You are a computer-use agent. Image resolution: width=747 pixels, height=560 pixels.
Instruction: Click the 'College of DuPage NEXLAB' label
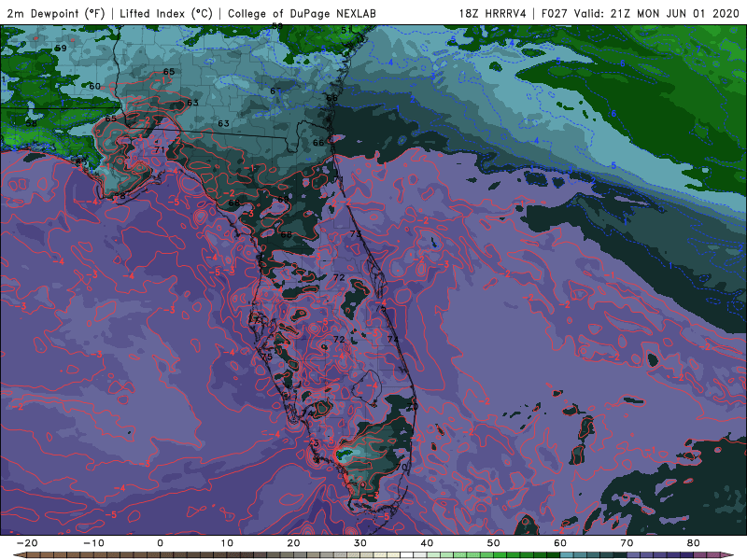(302, 13)
